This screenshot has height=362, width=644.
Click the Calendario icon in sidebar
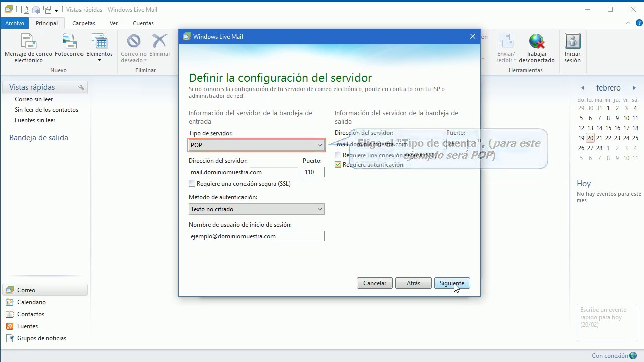point(10,302)
